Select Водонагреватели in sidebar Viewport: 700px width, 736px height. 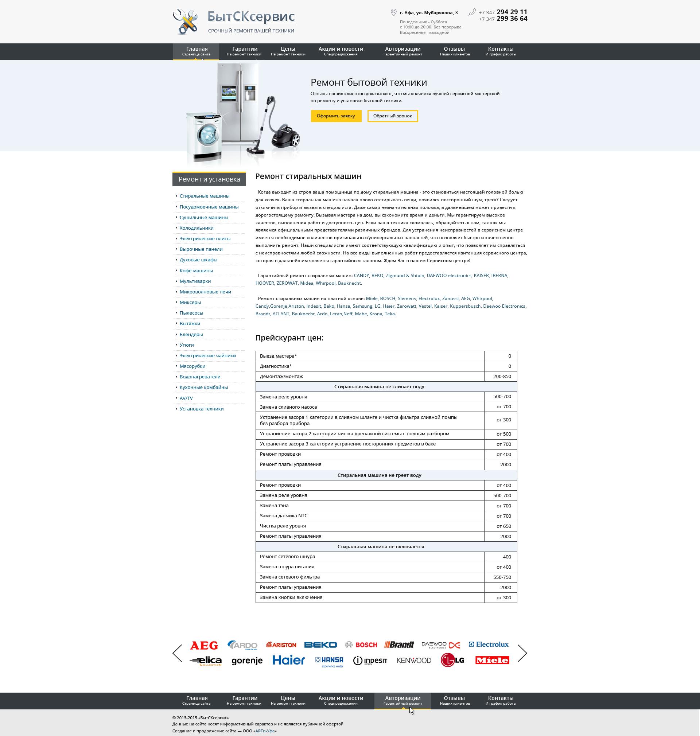tap(200, 377)
